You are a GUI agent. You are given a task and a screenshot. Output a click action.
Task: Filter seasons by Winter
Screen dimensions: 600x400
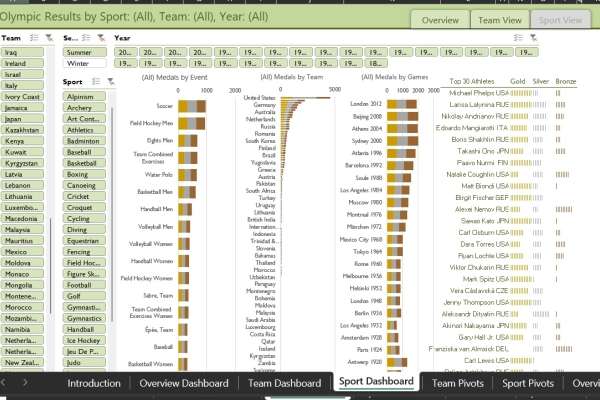[85, 63]
